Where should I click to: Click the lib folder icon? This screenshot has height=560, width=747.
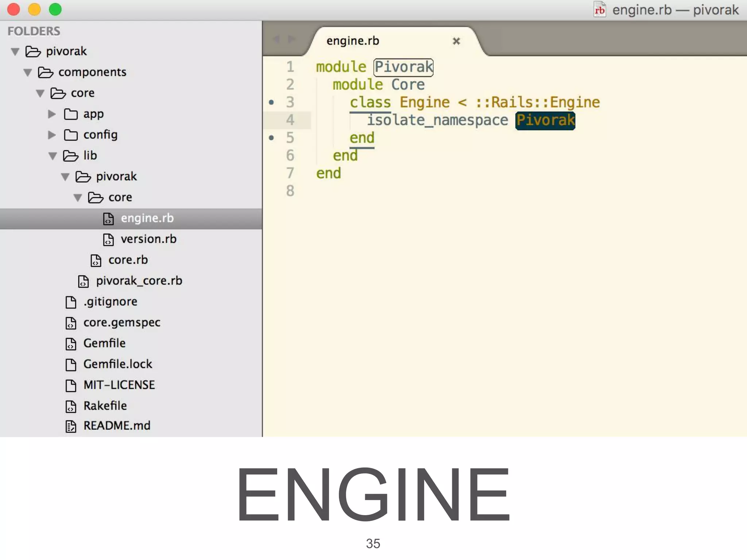tap(71, 156)
